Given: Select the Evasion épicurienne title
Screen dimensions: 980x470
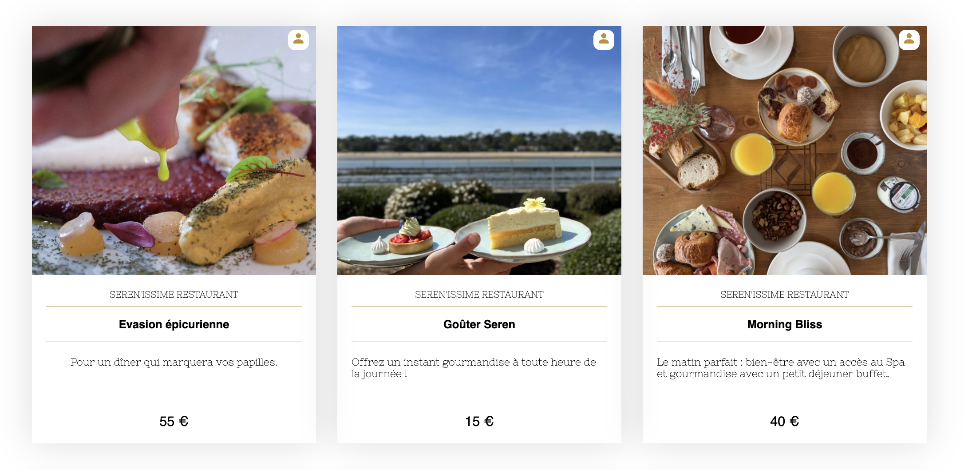Looking at the screenshot, I should coord(174,324).
